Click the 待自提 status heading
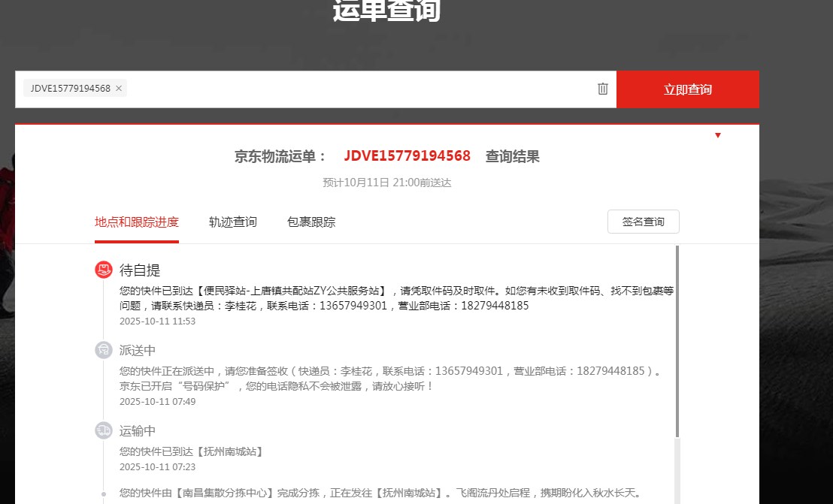The image size is (833, 504). [140, 270]
